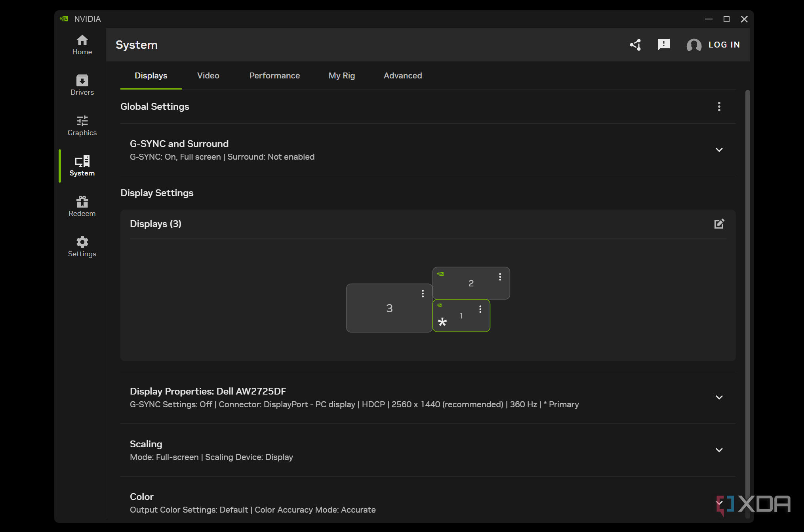Viewport: 804px width, 532px height.
Task: Open options menu for display 3
Action: 423,294
